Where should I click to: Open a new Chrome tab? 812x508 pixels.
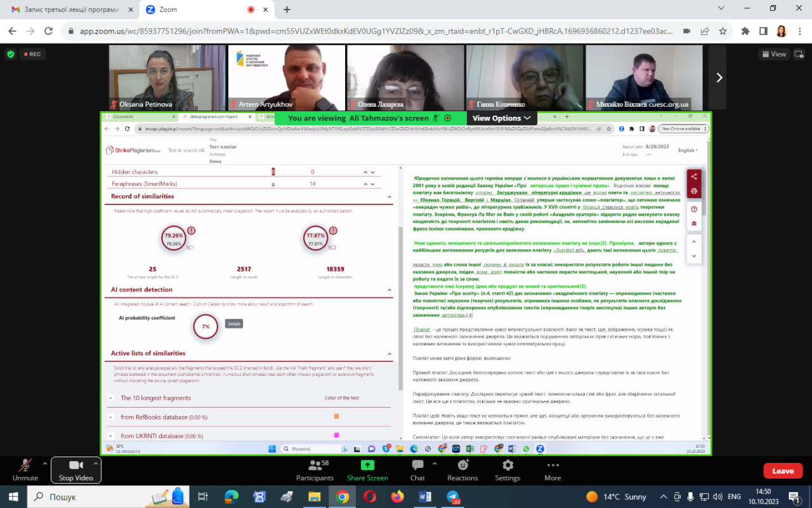point(287,10)
